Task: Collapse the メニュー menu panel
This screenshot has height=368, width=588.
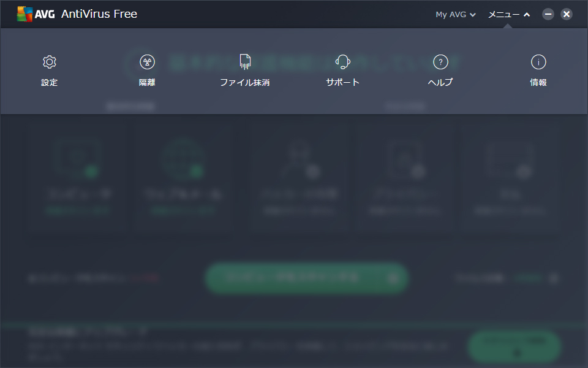Action: tap(509, 14)
